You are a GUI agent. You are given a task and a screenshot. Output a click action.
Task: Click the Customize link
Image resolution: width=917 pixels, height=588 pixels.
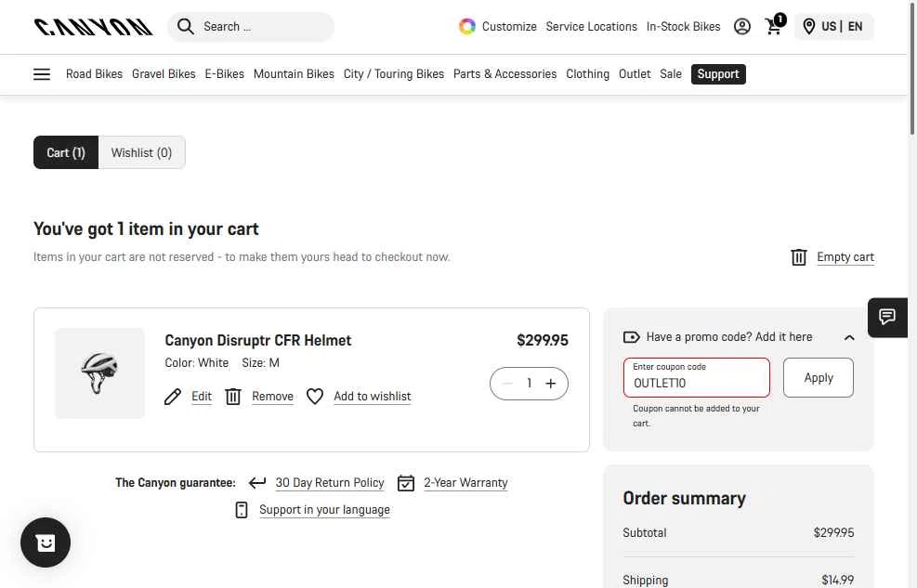[x=509, y=26]
